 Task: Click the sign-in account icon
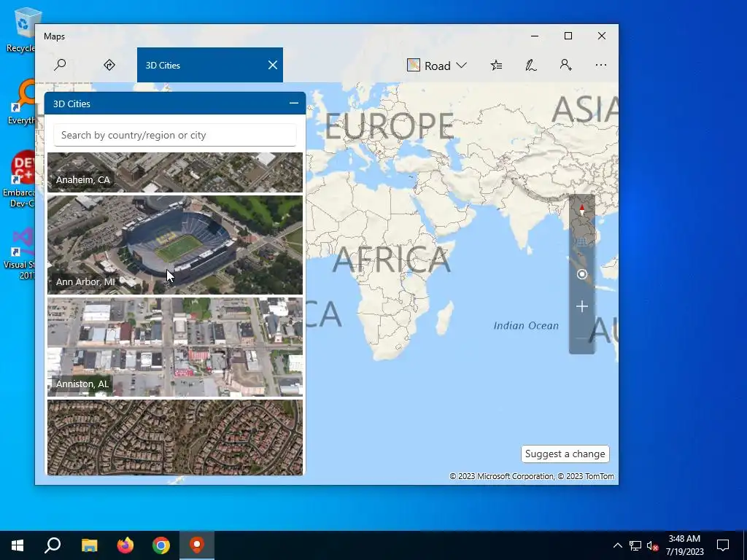click(x=565, y=65)
